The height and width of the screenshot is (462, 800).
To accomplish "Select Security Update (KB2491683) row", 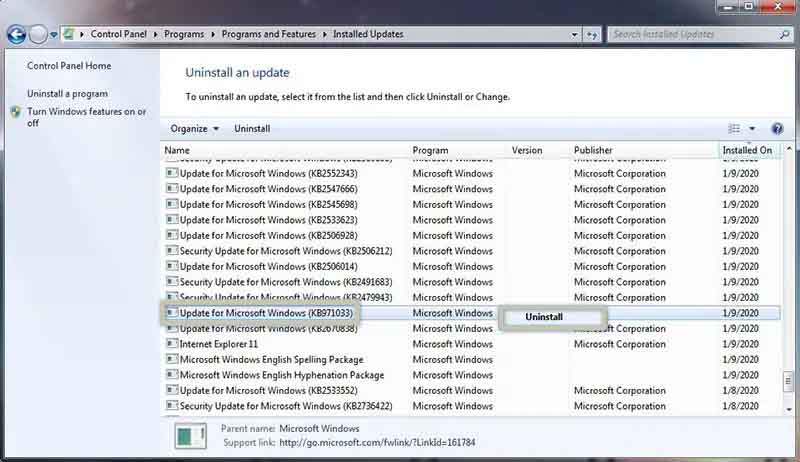I will (472, 282).
